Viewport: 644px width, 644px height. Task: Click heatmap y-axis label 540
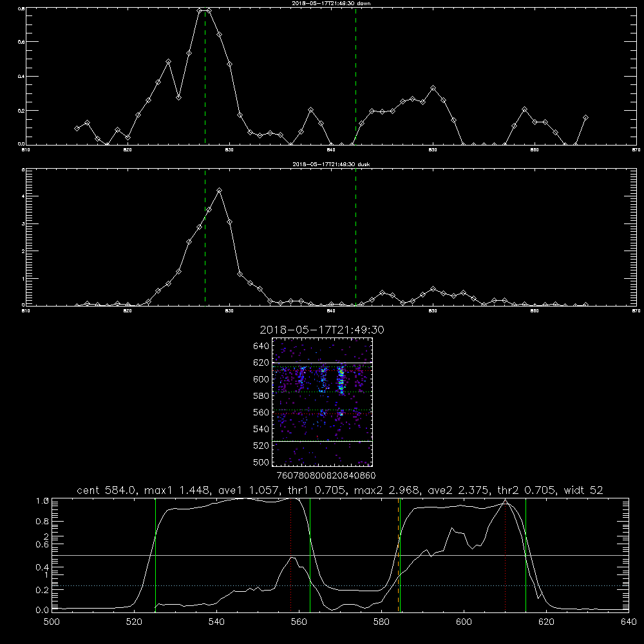pyautogui.click(x=261, y=429)
